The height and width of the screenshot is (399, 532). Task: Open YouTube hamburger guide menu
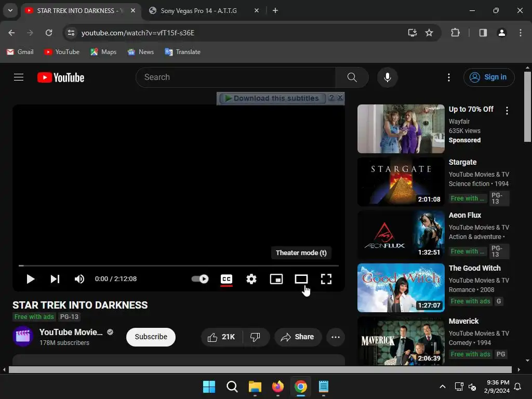[19, 77]
